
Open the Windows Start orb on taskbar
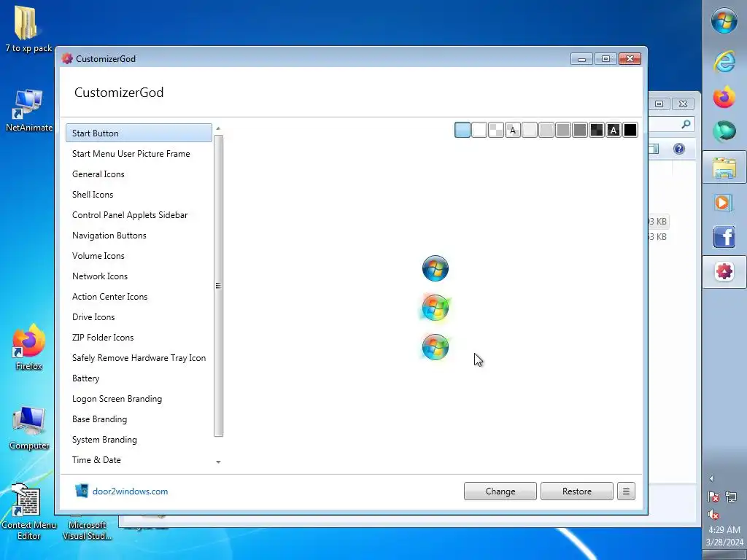point(724,21)
